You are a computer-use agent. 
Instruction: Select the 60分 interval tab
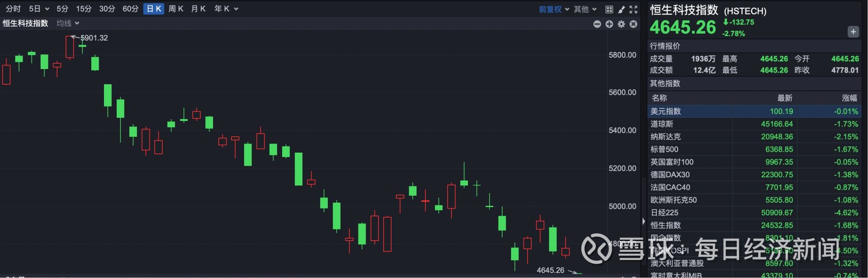pyautogui.click(x=130, y=9)
